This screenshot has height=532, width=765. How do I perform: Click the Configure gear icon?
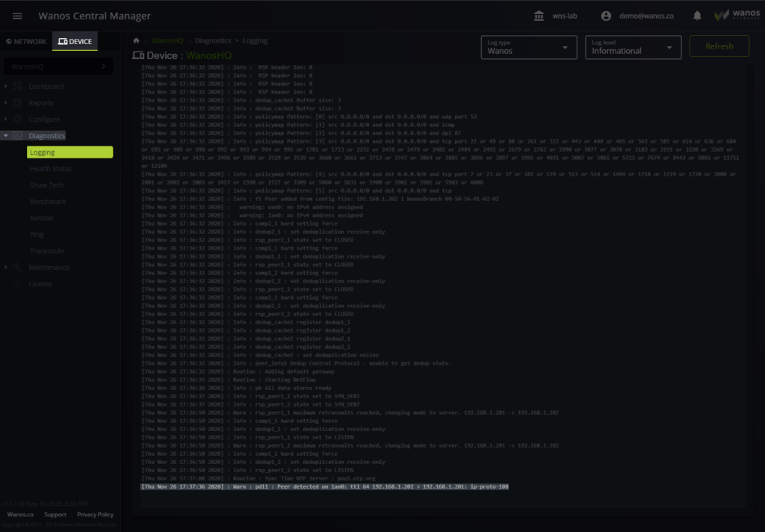[x=16, y=119]
